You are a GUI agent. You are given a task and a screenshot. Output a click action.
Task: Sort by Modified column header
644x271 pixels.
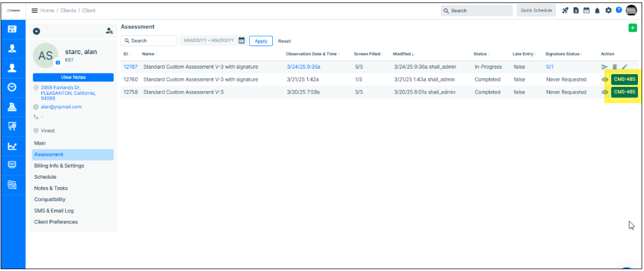coord(403,54)
